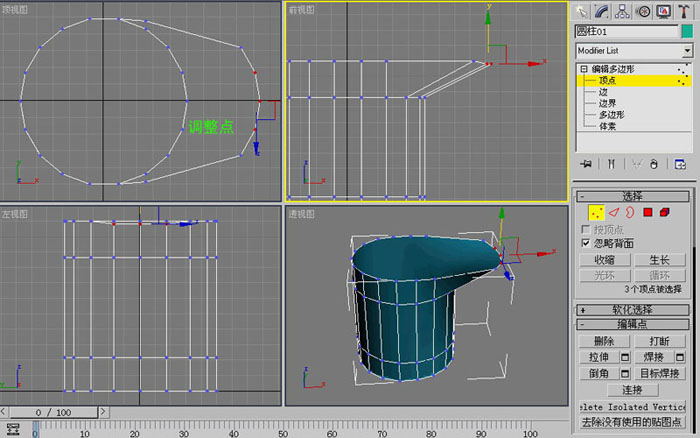Click the 透视图 viewport label
Screen dimensions: 700x438
click(x=301, y=214)
